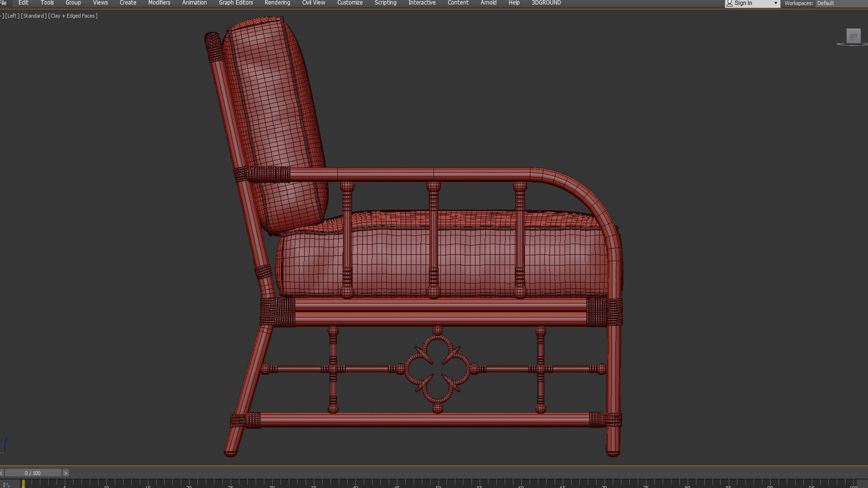Viewport: 868px width, 488px height.
Task: Open the Animation menu
Action: click(x=194, y=3)
